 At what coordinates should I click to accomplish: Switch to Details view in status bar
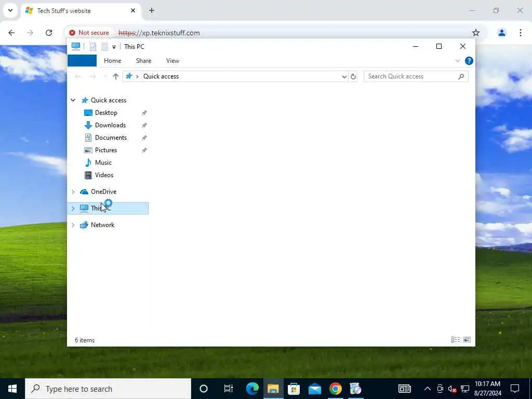(x=455, y=340)
